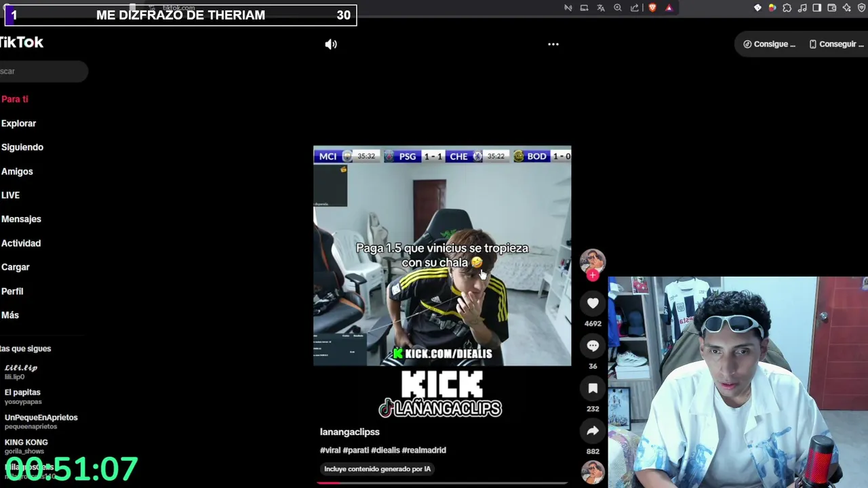Open Mensajes in sidebar

pos(21,219)
